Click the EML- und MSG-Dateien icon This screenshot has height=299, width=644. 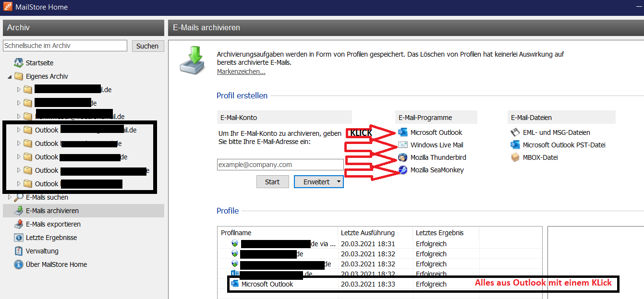515,132
